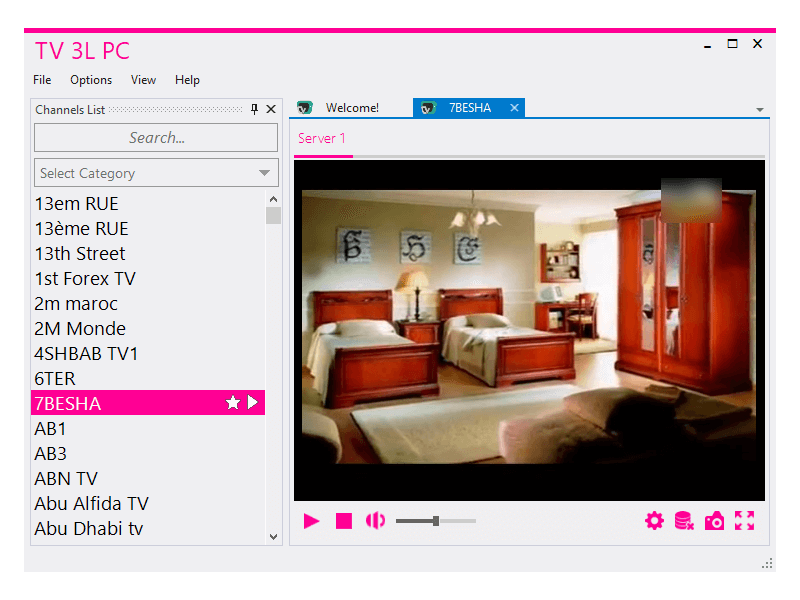The image size is (800, 600).
Task: Open the Help menu
Action: click(x=187, y=80)
